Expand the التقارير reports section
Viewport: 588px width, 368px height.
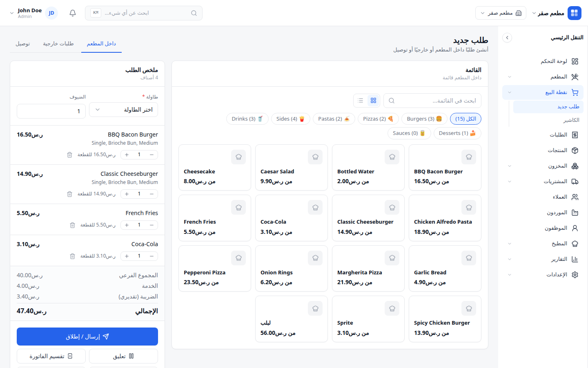pos(543,259)
